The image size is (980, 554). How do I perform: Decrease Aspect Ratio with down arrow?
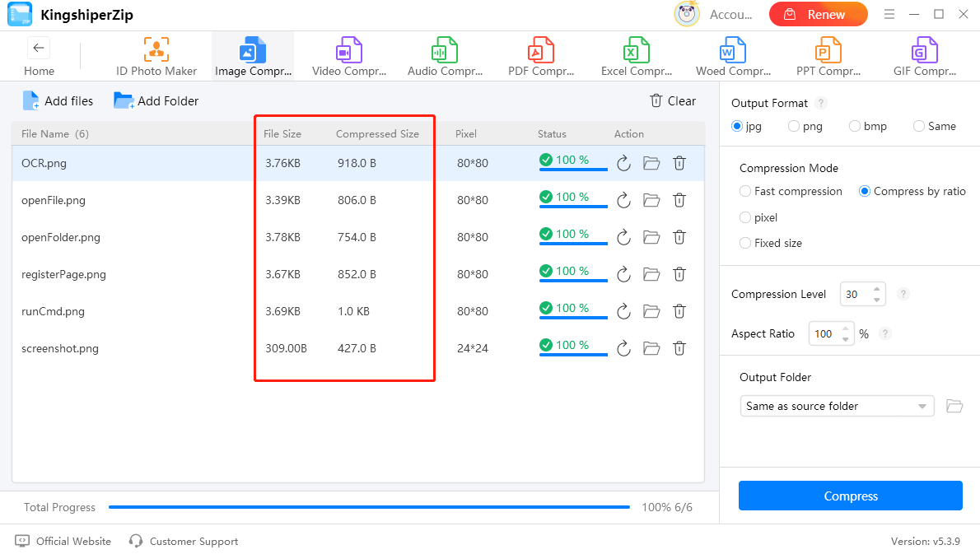pos(846,339)
